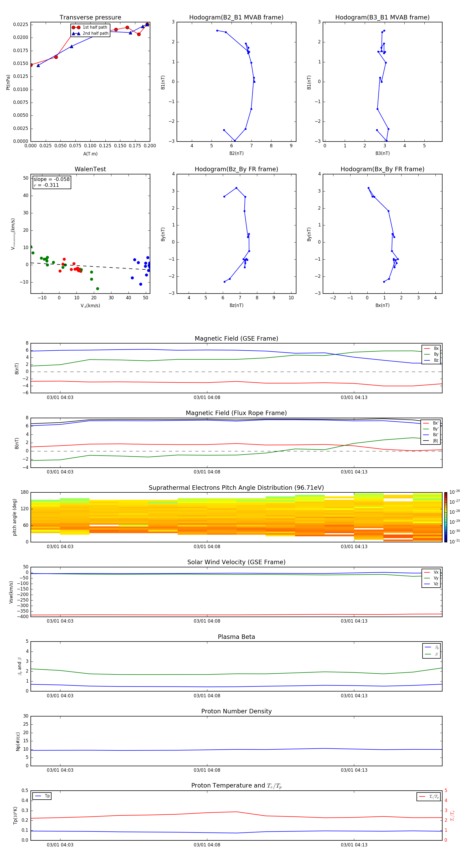
Task: Click the V_A(km/s) x-axis label
Action: coord(90,306)
